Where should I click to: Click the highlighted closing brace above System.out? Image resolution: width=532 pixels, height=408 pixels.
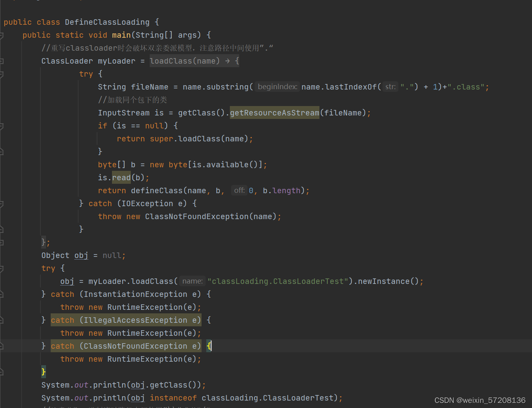tap(44, 371)
